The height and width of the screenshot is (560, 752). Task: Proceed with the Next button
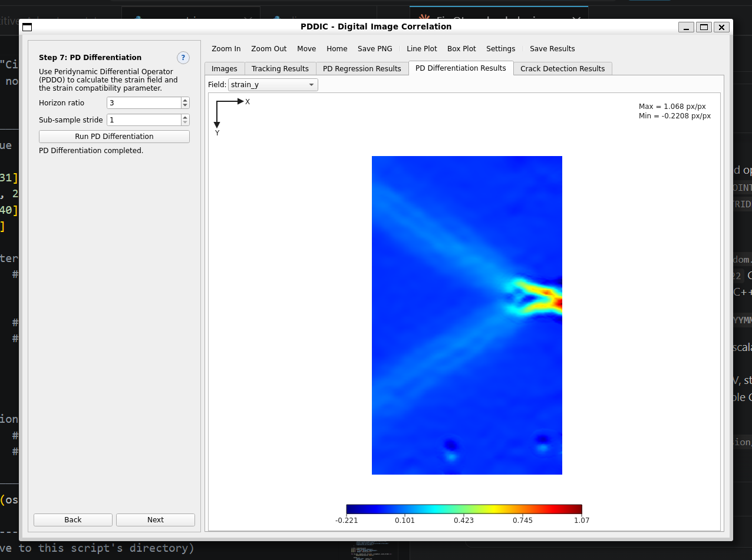[156, 520]
